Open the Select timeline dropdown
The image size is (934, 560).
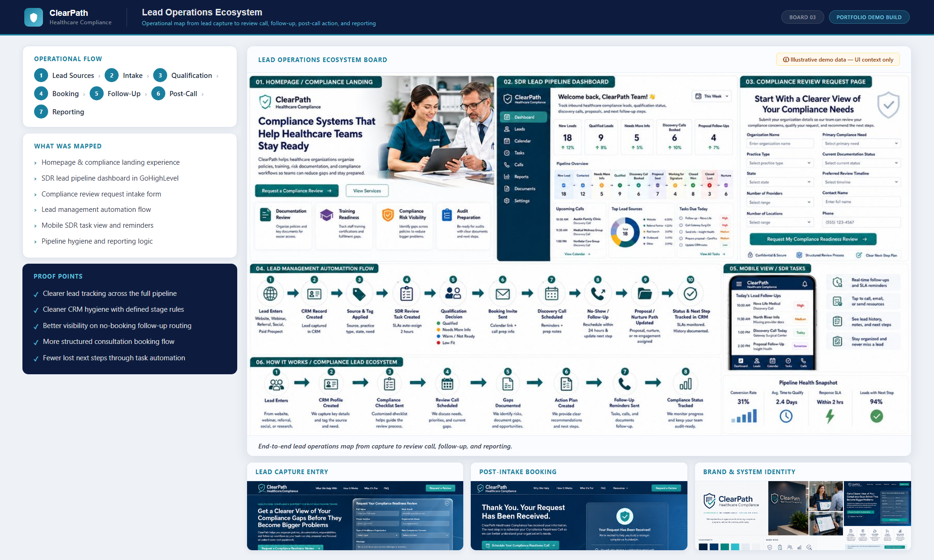861,182
